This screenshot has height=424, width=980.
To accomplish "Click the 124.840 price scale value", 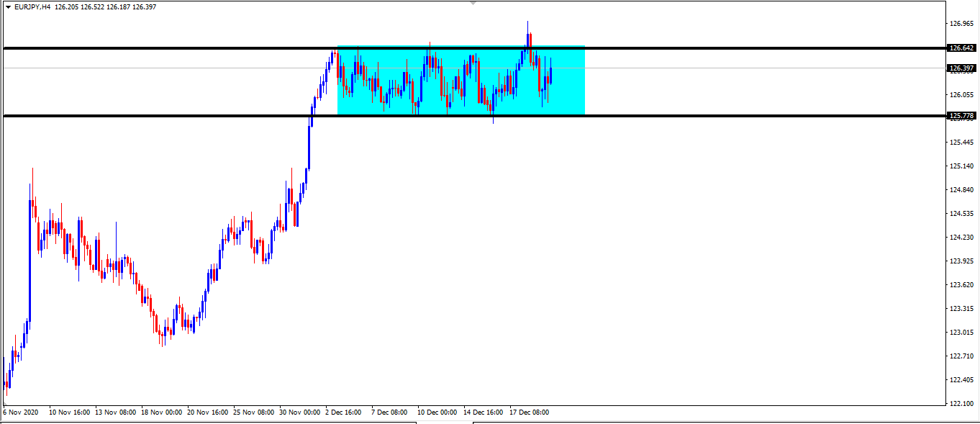I will point(961,190).
